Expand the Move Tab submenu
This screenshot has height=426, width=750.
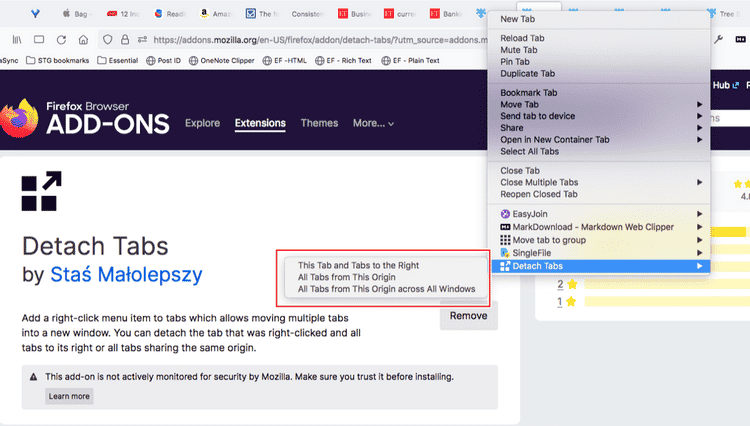click(x=599, y=104)
